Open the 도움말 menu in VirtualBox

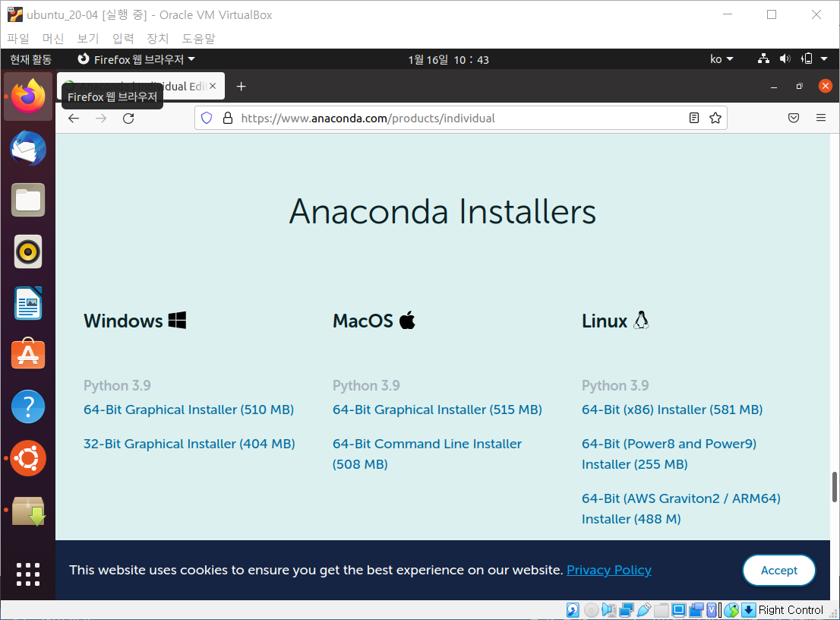(198, 39)
